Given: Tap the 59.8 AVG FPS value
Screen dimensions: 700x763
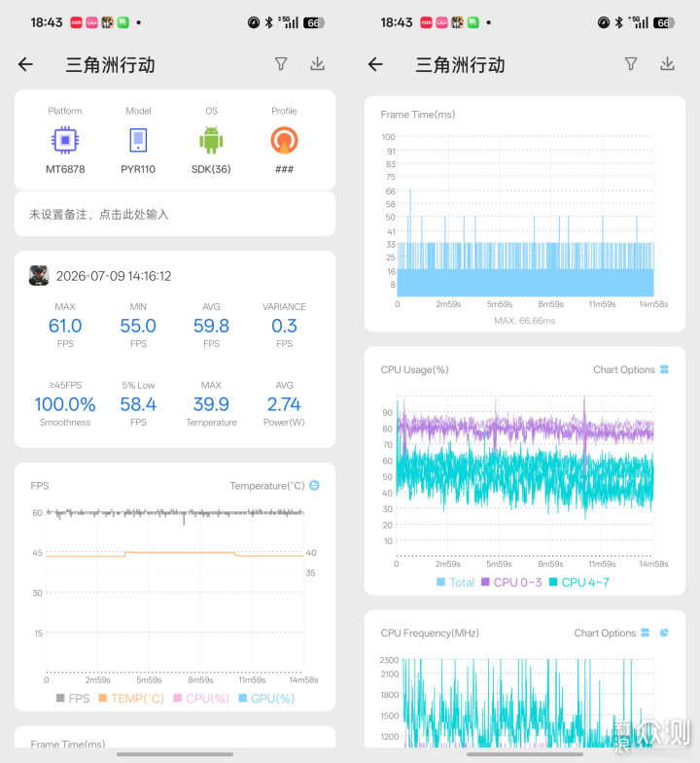Looking at the screenshot, I should pos(211,326).
